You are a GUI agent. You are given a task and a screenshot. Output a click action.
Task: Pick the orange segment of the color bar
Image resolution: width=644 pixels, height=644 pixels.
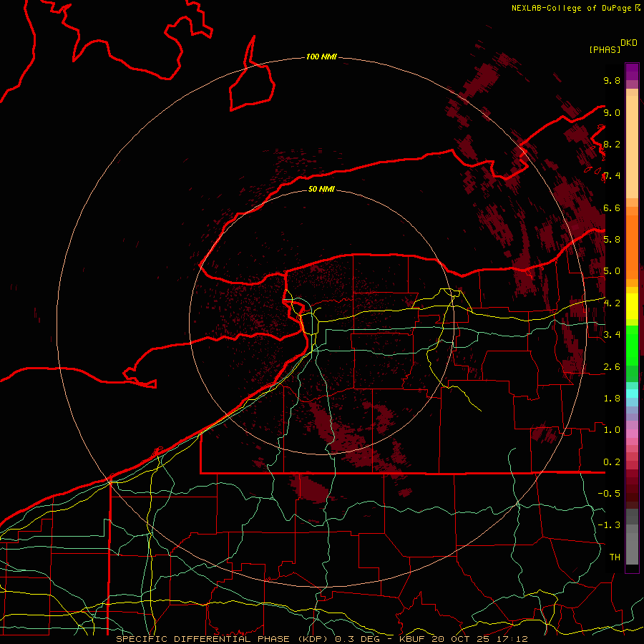point(632,248)
